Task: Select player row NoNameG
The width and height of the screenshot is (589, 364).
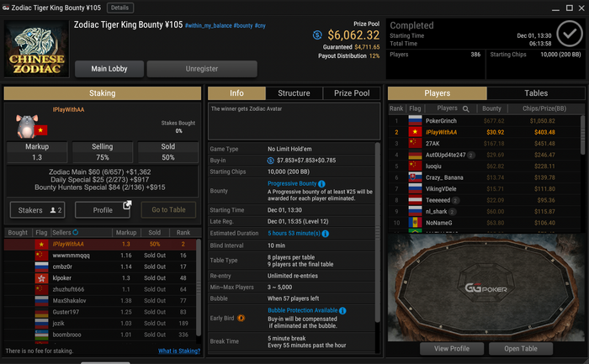Action: [x=484, y=223]
